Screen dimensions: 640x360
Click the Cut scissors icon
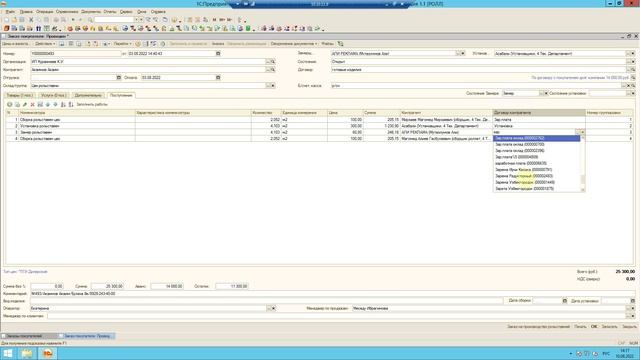click(31, 20)
